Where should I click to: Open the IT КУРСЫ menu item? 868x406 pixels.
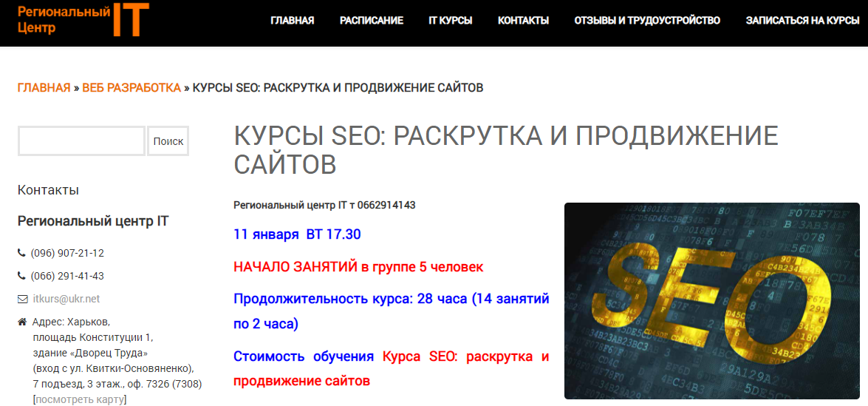tap(451, 21)
